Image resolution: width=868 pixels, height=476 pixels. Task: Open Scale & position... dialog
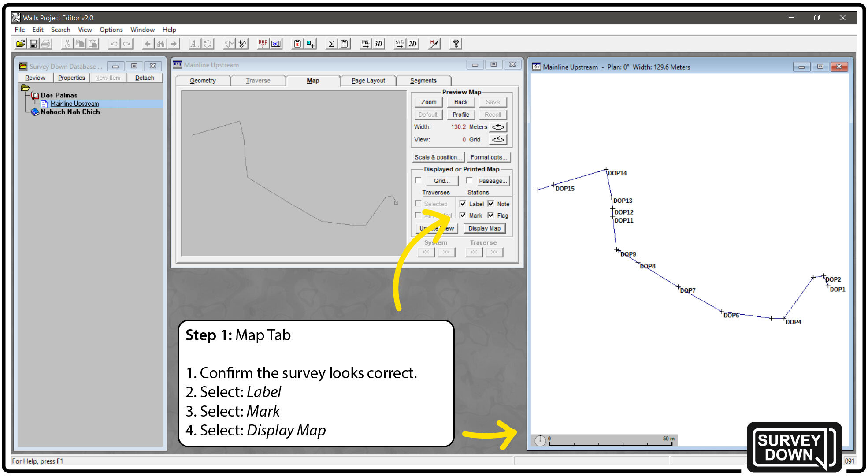point(438,157)
